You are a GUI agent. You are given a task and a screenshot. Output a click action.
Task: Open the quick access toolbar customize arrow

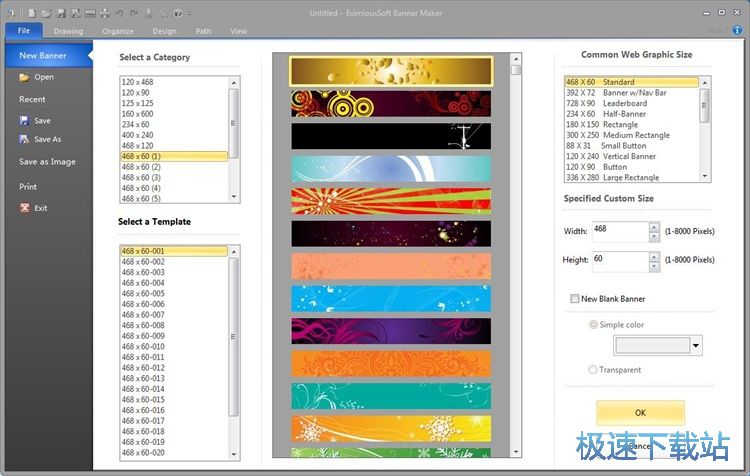(189, 13)
